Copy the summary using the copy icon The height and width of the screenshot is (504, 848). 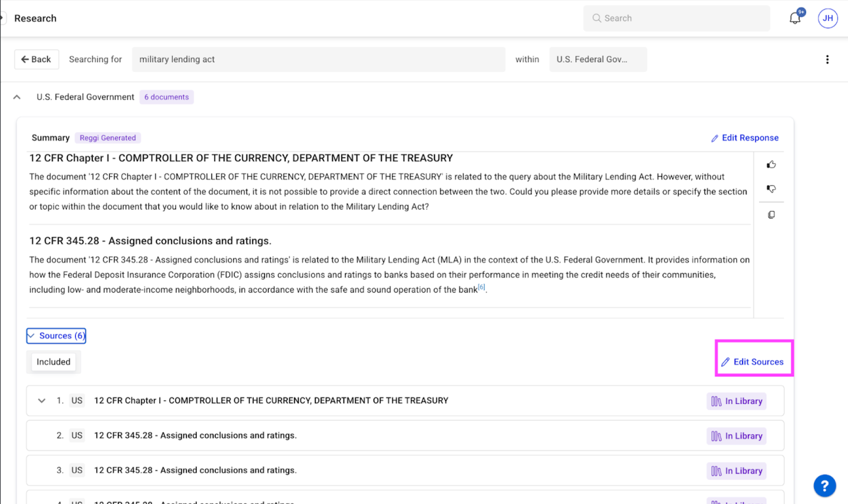[x=771, y=215]
